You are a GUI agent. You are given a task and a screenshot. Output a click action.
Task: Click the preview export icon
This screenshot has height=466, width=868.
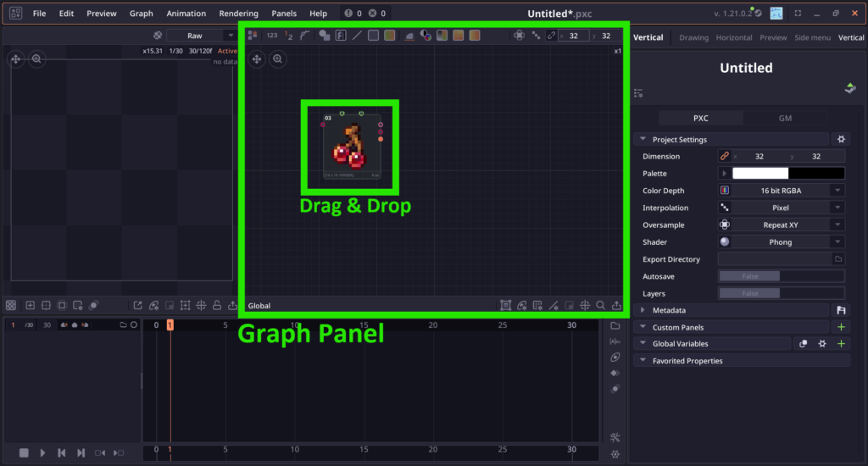[x=232, y=306]
